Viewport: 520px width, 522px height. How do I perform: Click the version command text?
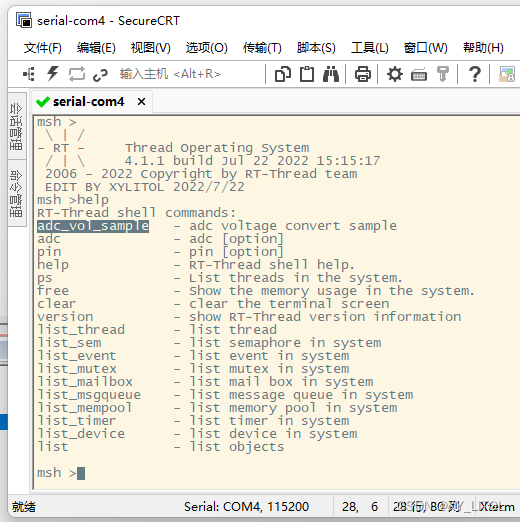pyautogui.click(x=65, y=317)
